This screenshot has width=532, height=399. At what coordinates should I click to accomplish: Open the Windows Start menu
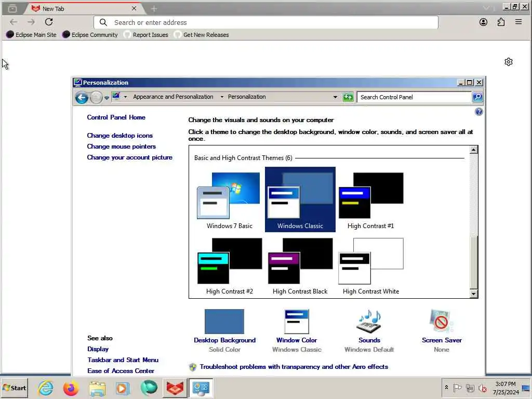[x=14, y=388]
